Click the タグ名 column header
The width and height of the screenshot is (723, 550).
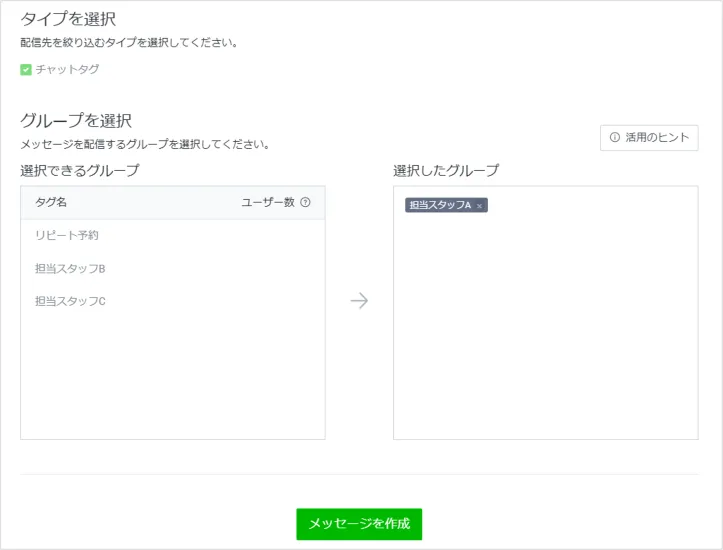point(51,202)
